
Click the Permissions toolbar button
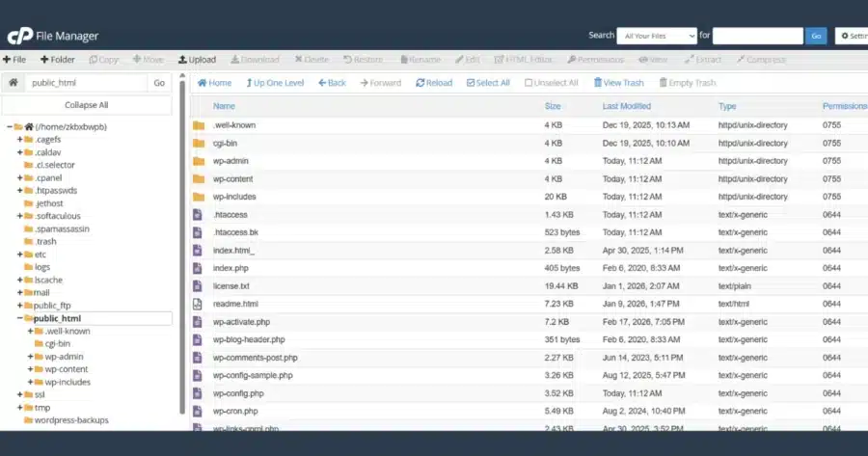(x=596, y=59)
